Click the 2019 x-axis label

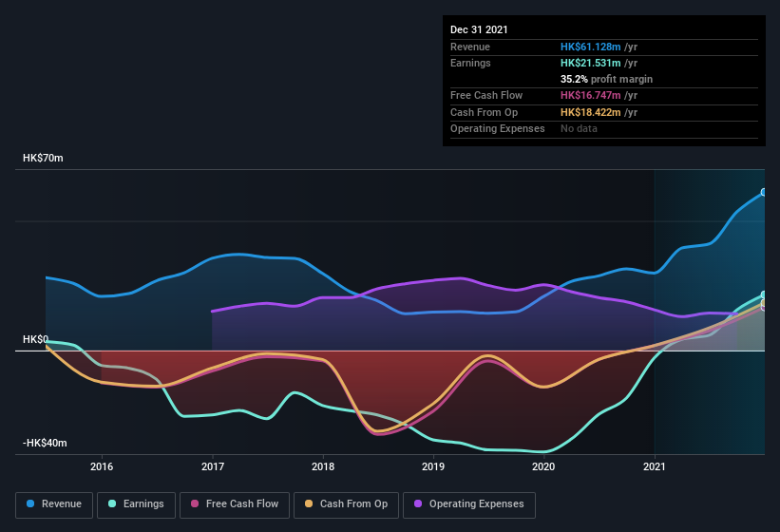tap(433, 466)
